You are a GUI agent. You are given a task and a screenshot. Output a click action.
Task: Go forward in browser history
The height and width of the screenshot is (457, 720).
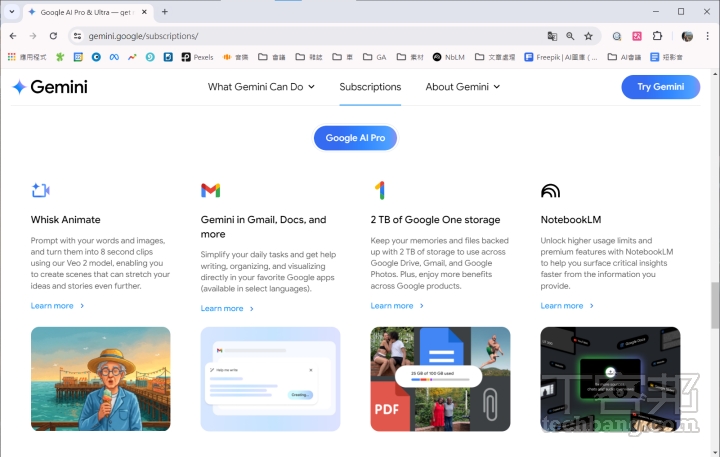click(33, 36)
